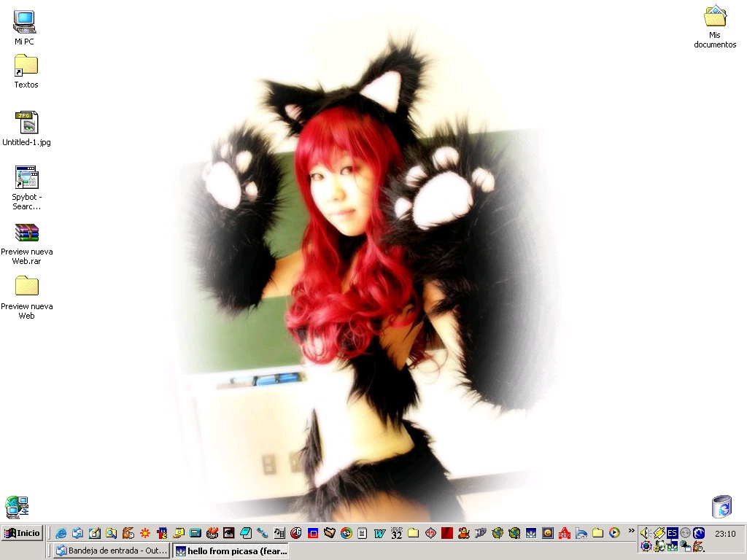Select the Spybot Search shortcut icon
Image resolution: width=747 pixels, height=560 pixels.
27,188
